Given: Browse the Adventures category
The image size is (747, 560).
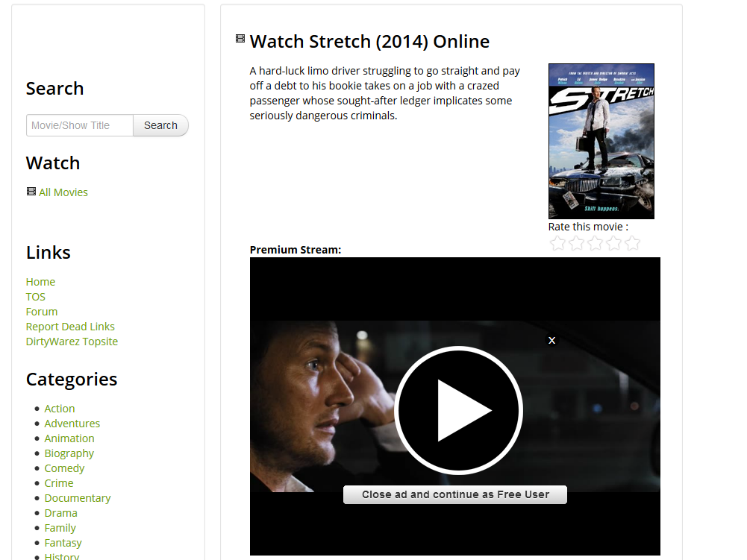Looking at the screenshot, I should (x=72, y=424).
